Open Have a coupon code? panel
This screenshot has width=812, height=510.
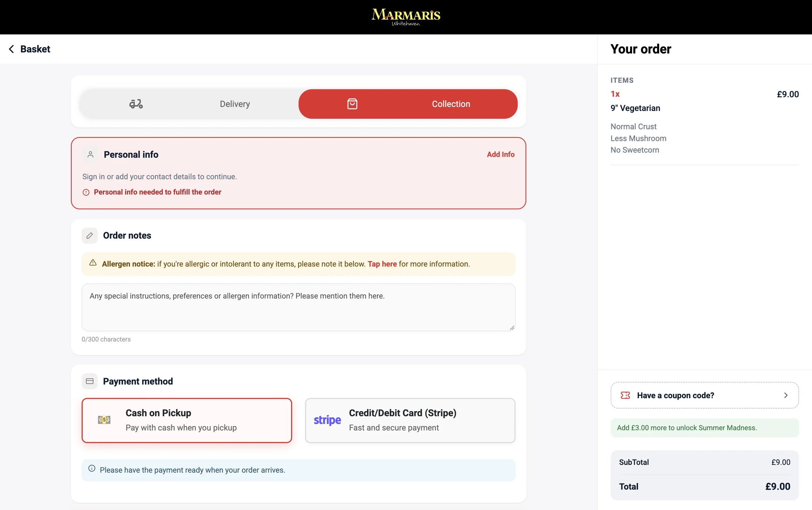click(705, 395)
